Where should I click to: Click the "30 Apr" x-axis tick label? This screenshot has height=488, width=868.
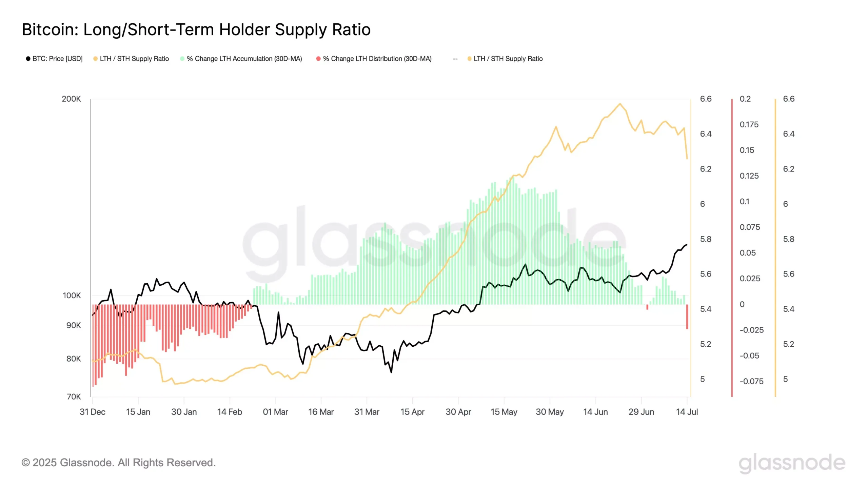(x=458, y=412)
